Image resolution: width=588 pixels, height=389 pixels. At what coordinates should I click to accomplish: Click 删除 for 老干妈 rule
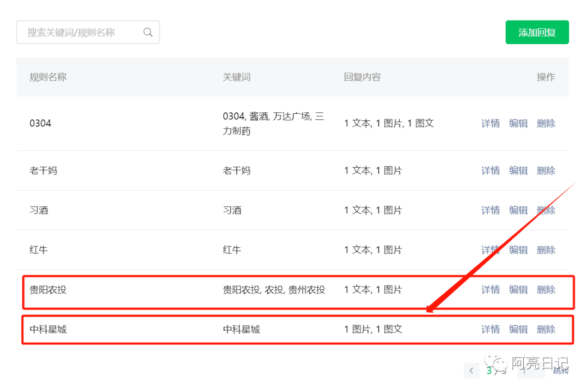(546, 171)
